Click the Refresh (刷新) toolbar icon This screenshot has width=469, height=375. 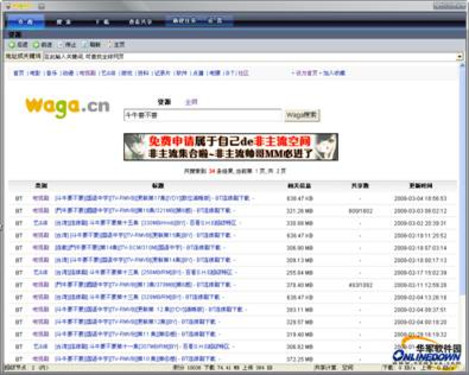point(85,44)
